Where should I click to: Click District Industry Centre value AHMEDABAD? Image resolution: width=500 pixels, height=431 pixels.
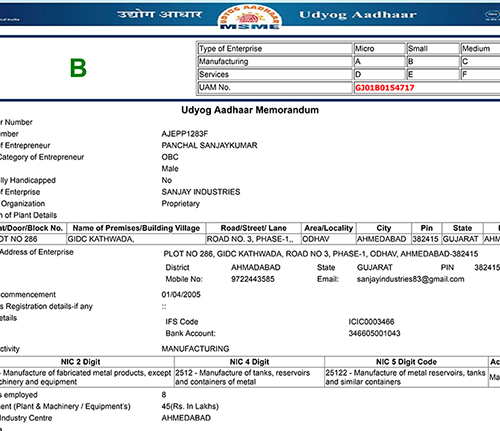point(186,418)
